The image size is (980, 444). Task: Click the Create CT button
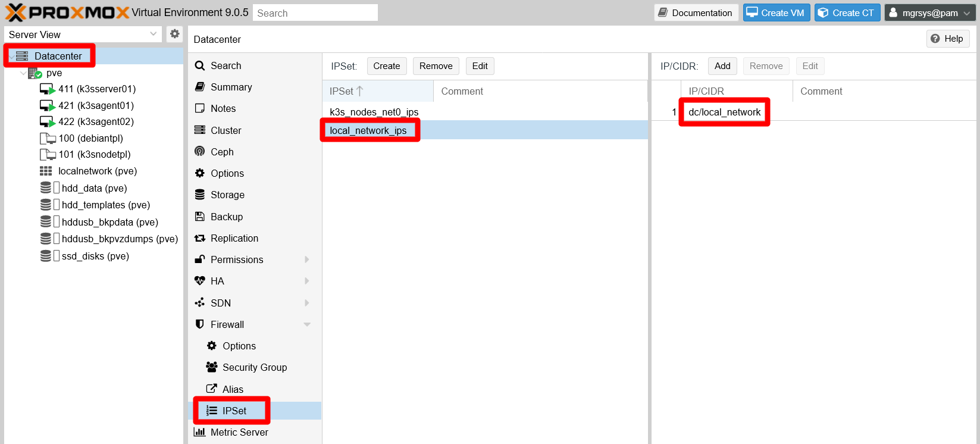[x=847, y=12]
